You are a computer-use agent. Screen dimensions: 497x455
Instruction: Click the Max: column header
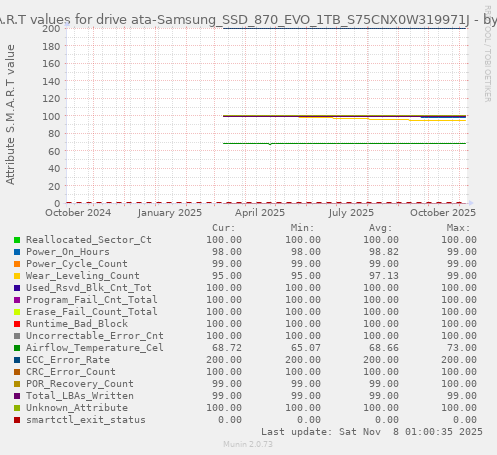pyautogui.click(x=458, y=228)
